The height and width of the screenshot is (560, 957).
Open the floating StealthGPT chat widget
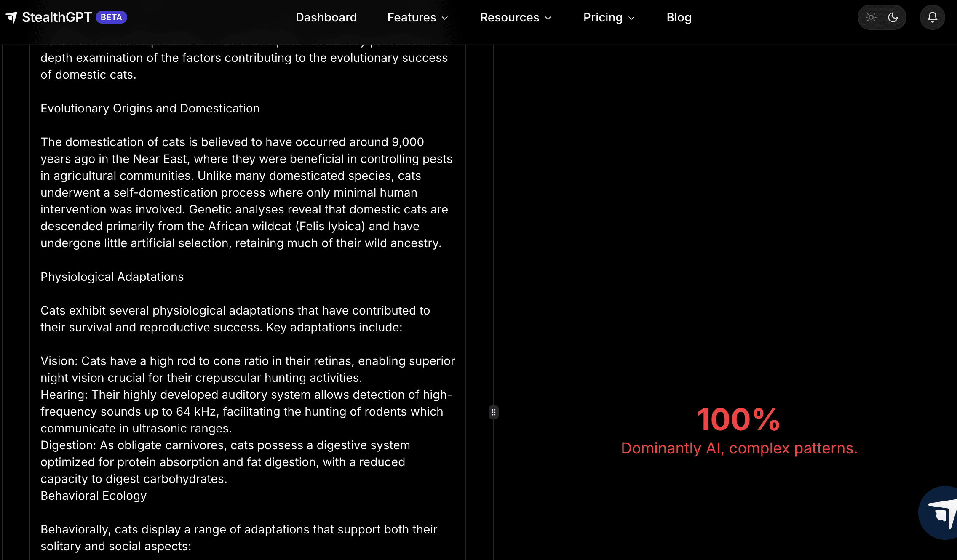click(941, 513)
